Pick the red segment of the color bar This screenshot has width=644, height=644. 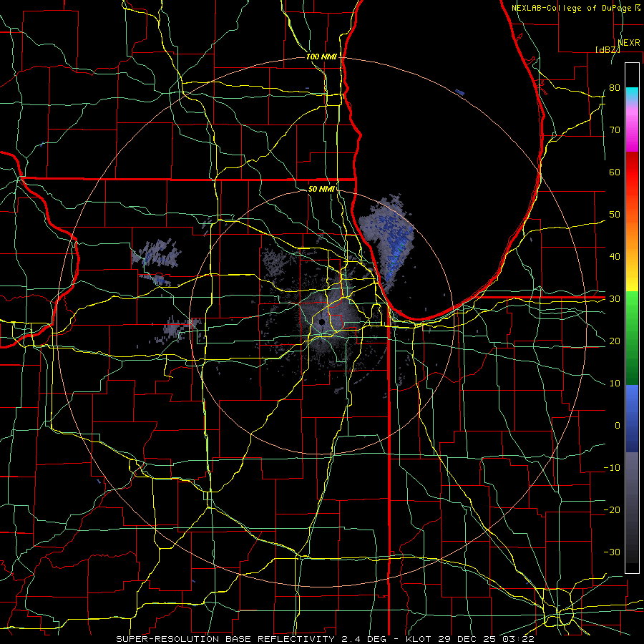pyautogui.click(x=632, y=172)
